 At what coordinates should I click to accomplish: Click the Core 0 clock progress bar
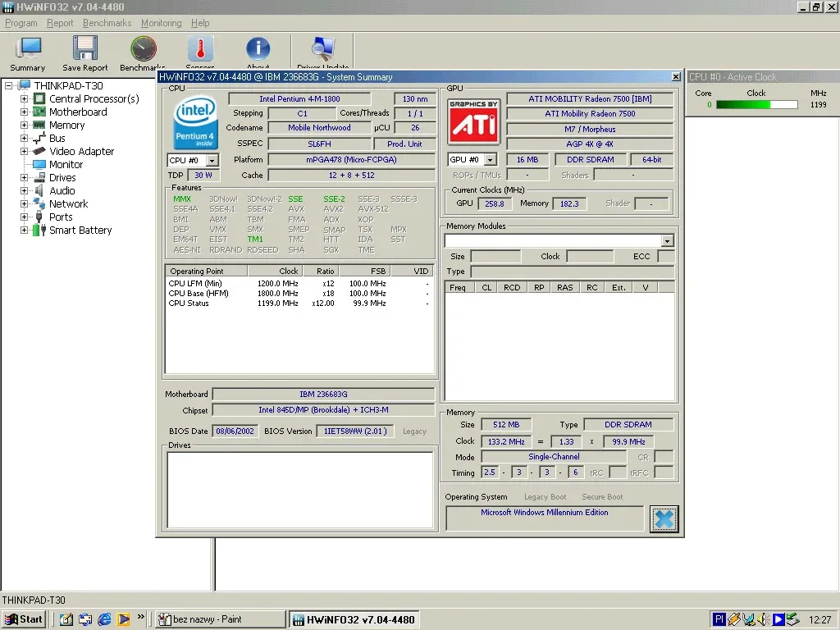pos(757,105)
